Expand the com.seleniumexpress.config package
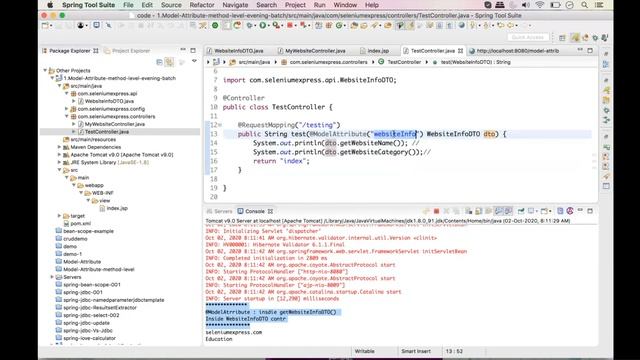640x360 pixels. (67, 109)
